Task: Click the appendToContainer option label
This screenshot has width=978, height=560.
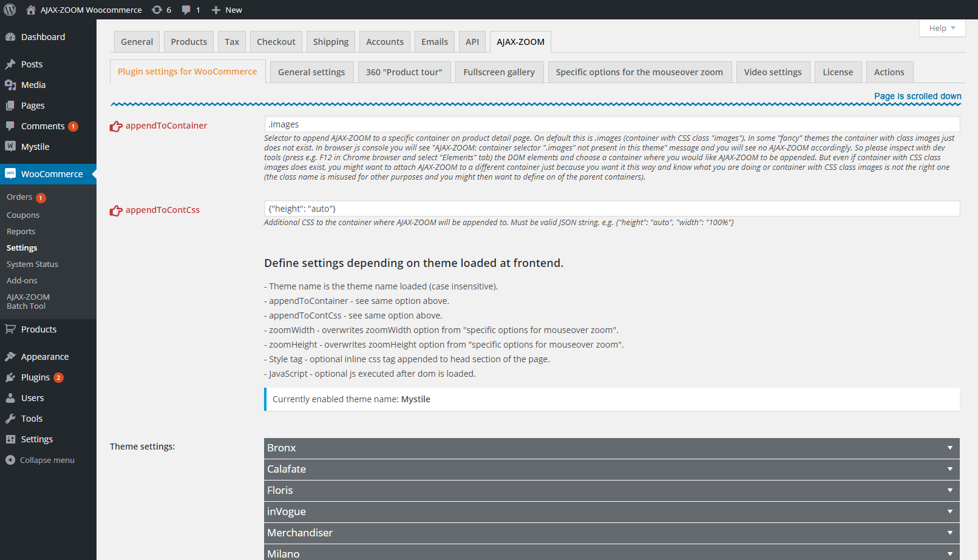Action: (x=166, y=126)
